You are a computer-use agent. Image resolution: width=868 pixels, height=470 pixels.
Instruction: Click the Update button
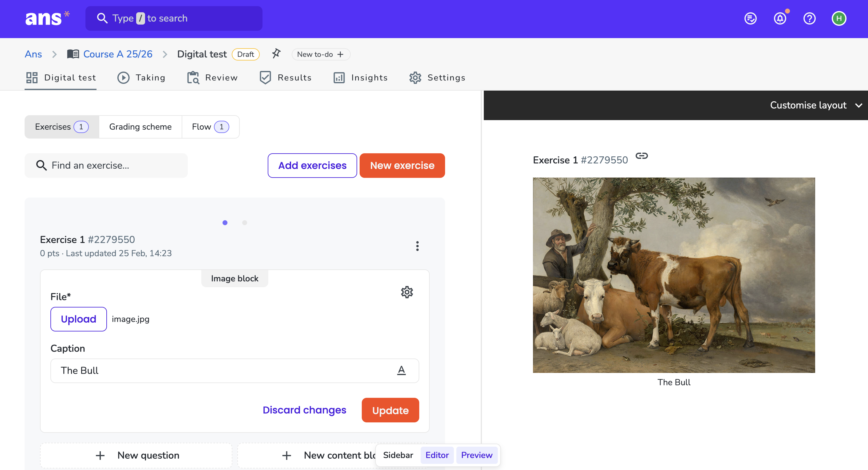(390, 410)
